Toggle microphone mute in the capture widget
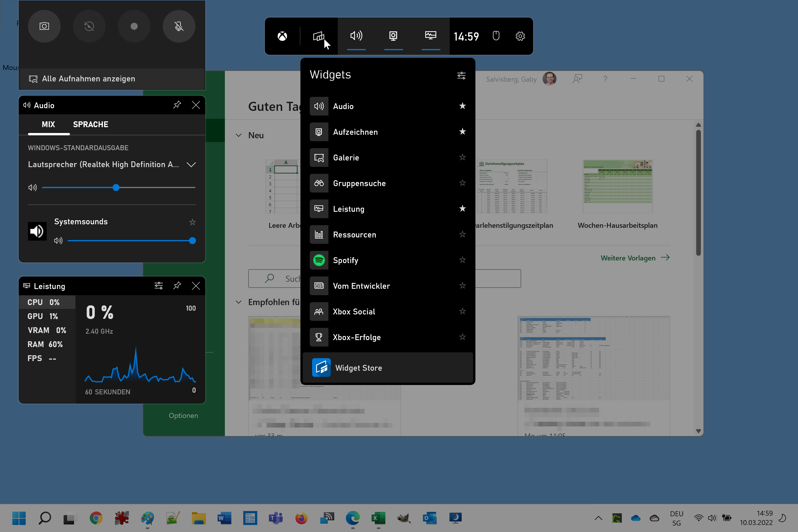The image size is (798, 532). point(179,26)
